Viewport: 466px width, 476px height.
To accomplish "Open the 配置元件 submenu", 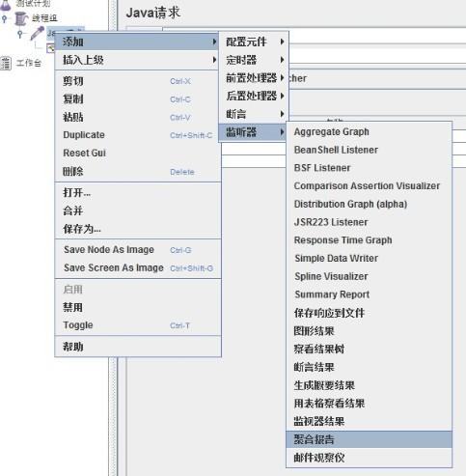I will click(254, 42).
